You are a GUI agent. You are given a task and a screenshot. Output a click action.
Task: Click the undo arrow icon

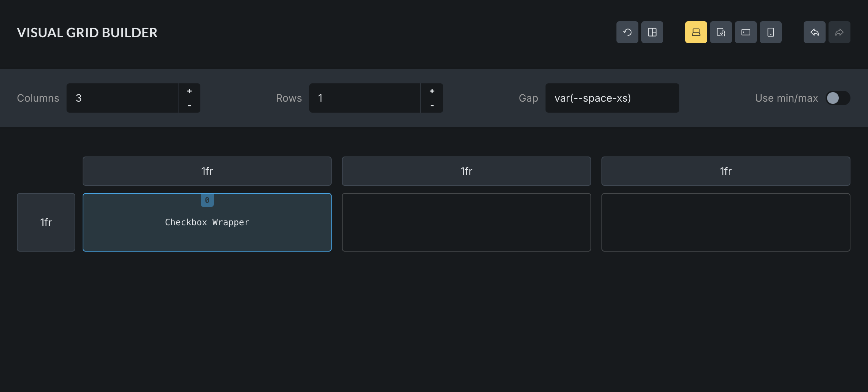(814, 32)
